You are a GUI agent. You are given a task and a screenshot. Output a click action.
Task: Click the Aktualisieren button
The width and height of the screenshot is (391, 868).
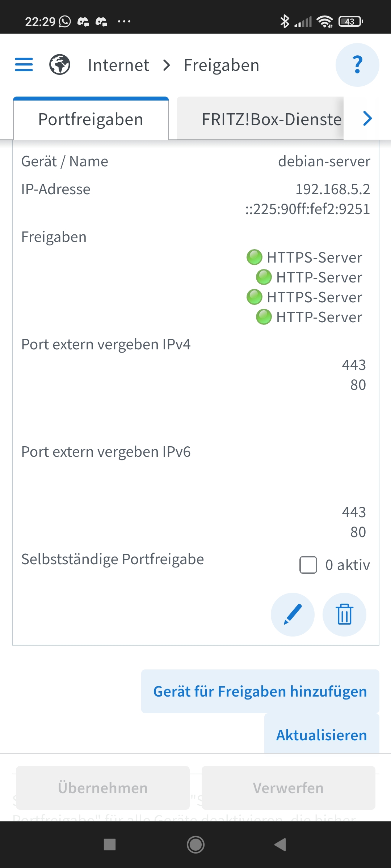coord(321,735)
